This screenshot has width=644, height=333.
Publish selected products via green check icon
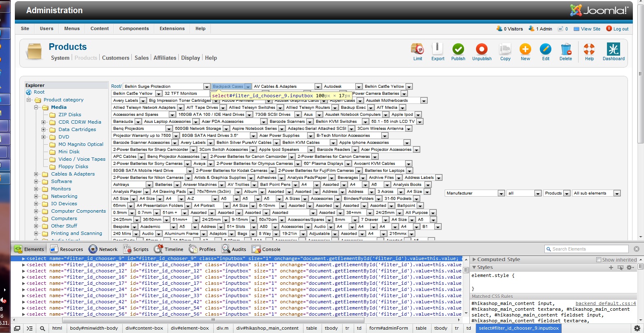(458, 49)
